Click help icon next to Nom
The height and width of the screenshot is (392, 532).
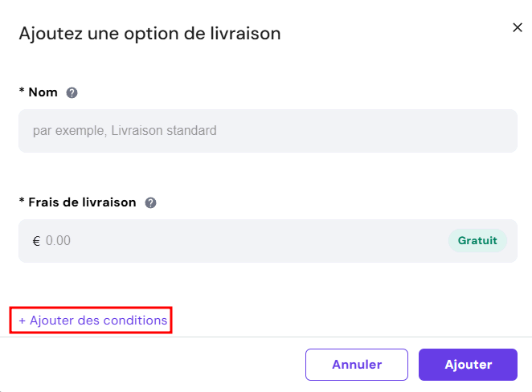click(x=72, y=92)
